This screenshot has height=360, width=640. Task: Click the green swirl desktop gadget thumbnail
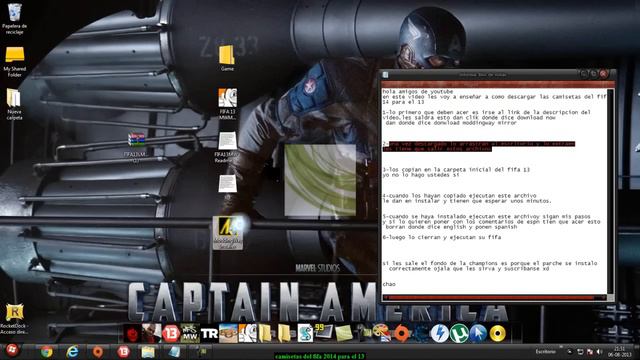[x=320, y=180]
